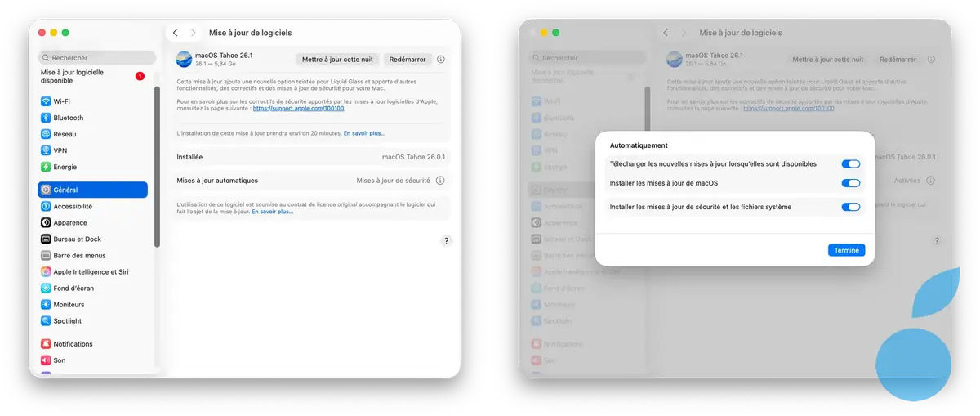Screen dimensions: 980x416
Task: Open Bluetooth settings from the sidebar
Action: 46,118
